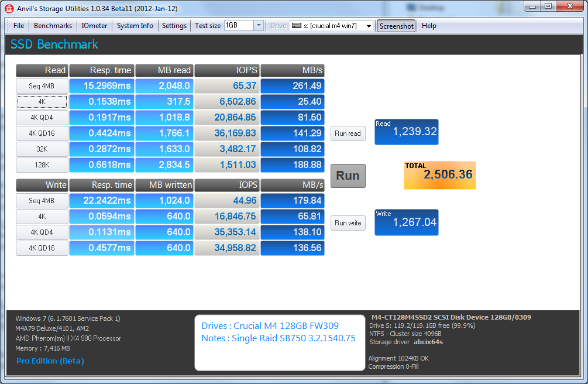This screenshot has height=384, width=588.
Task: Click the 179.84 MB/s write cell
Action: (x=293, y=200)
